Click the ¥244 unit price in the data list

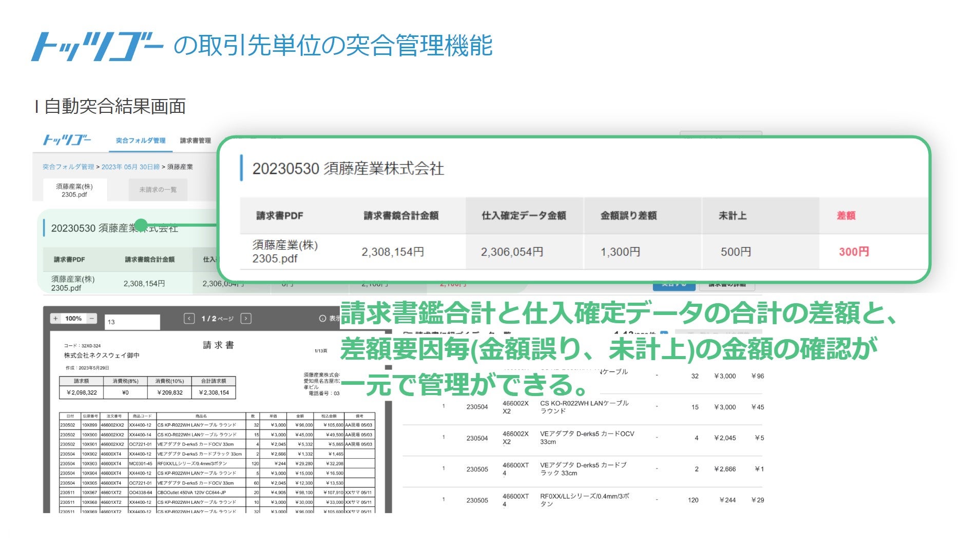pyautogui.click(x=727, y=500)
